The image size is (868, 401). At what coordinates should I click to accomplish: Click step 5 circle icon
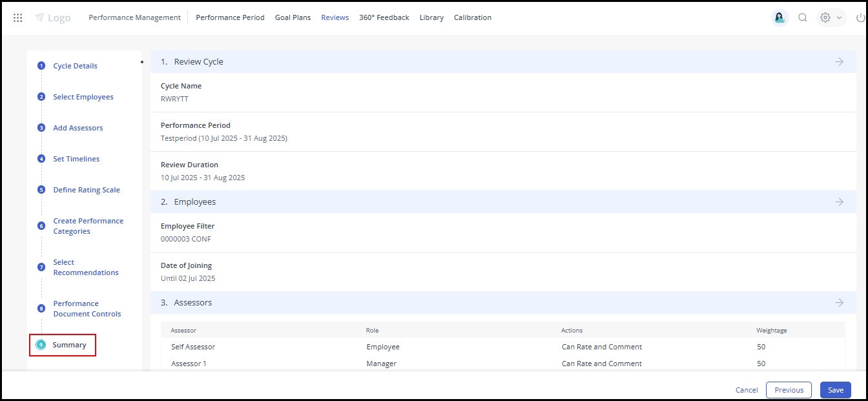(x=41, y=190)
